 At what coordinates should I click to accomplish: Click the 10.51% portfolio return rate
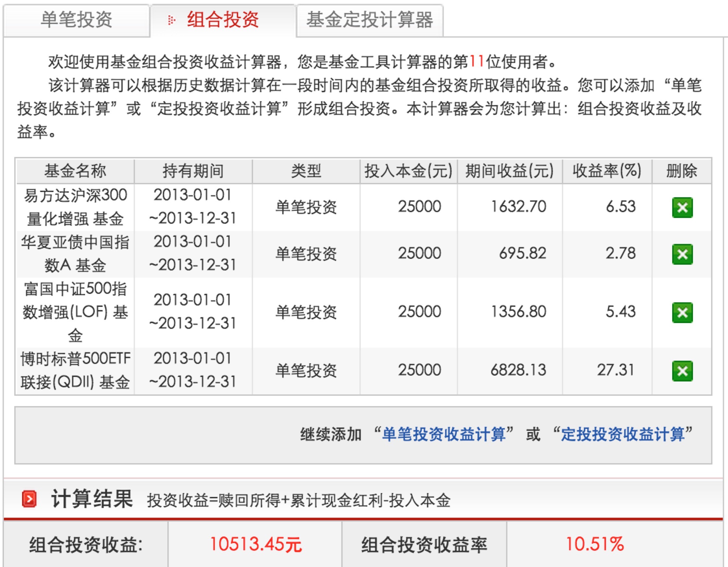coord(595,544)
